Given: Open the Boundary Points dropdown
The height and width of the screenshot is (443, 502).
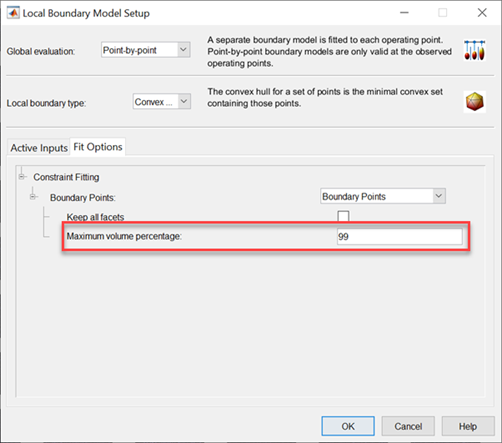Looking at the screenshot, I should pyautogui.click(x=383, y=196).
